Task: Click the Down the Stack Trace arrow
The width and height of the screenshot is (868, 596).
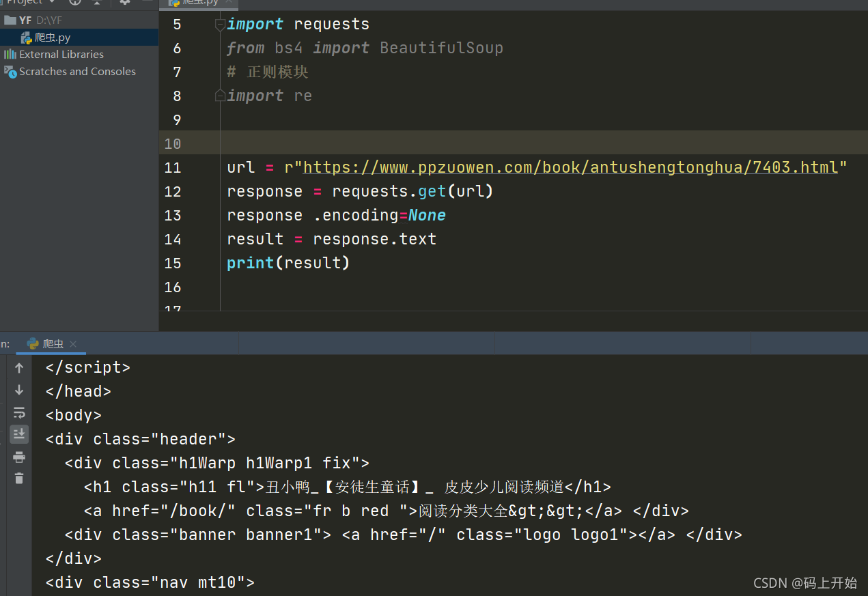Action: coord(19,390)
